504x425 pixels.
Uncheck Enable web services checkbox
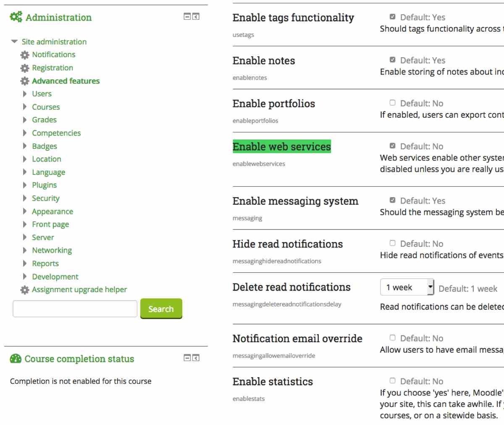point(392,146)
